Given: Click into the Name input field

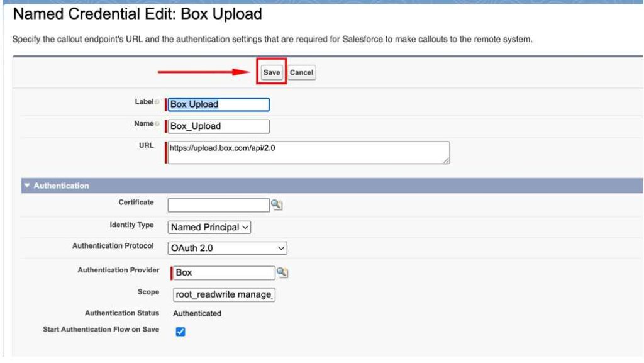Looking at the screenshot, I should [x=218, y=126].
